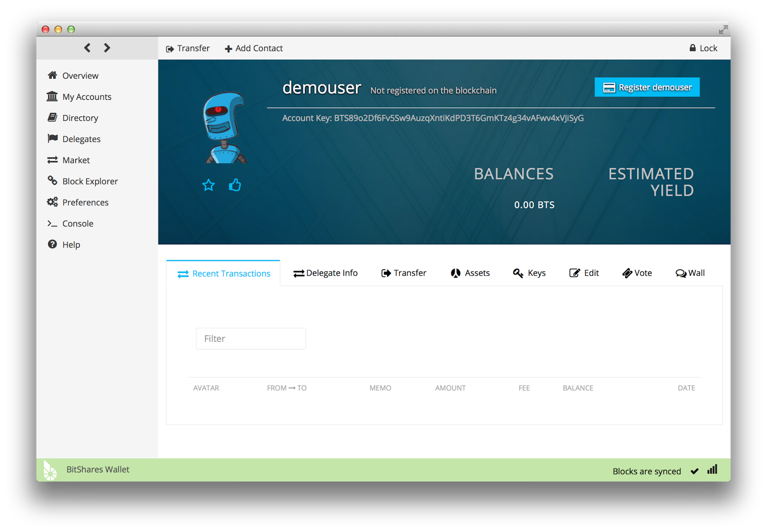Favorite the account with the star icon
Screen dimensions: 767x532
click(209, 185)
